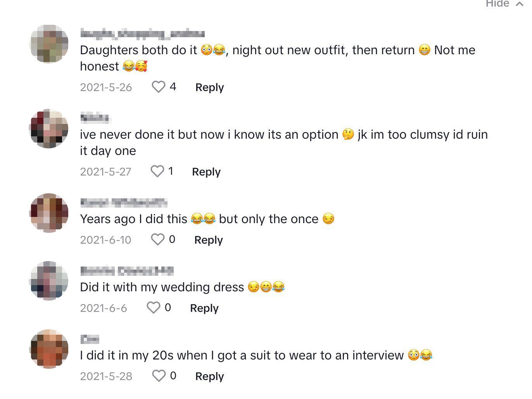The height and width of the screenshot is (399, 532).
Task: Click the first commenter's username
Action: pos(142,33)
